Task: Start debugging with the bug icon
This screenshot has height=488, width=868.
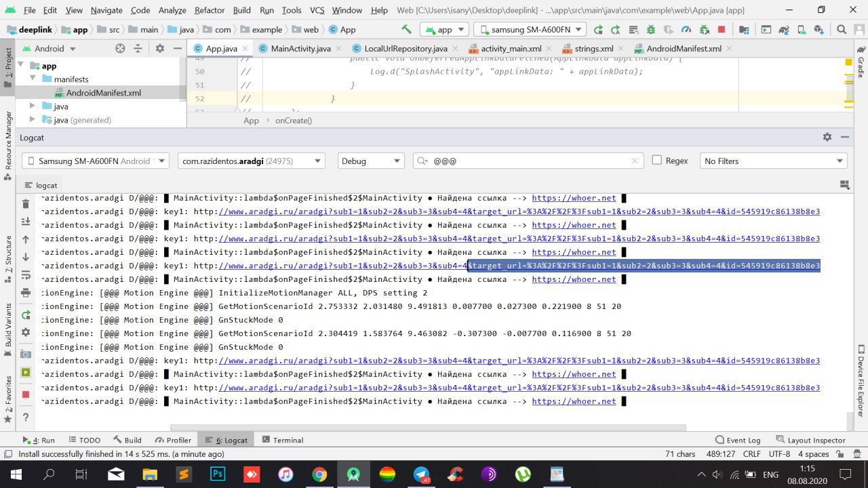Action: tap(650, 30)
